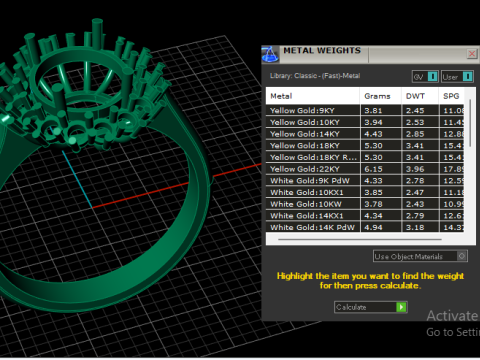The image size is (480, 360).
Task: Select the White Gold:14K PdW row
Action: [x=365, y=227]
